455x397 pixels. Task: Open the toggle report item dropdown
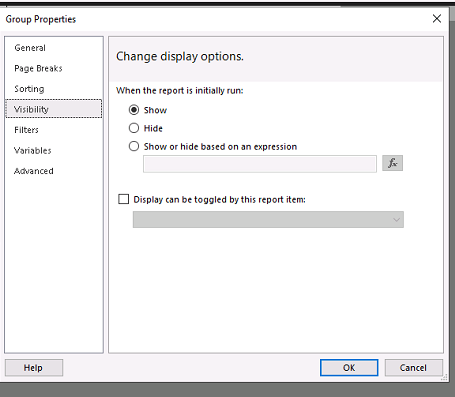pyautogui.click(x=268, y=220)
